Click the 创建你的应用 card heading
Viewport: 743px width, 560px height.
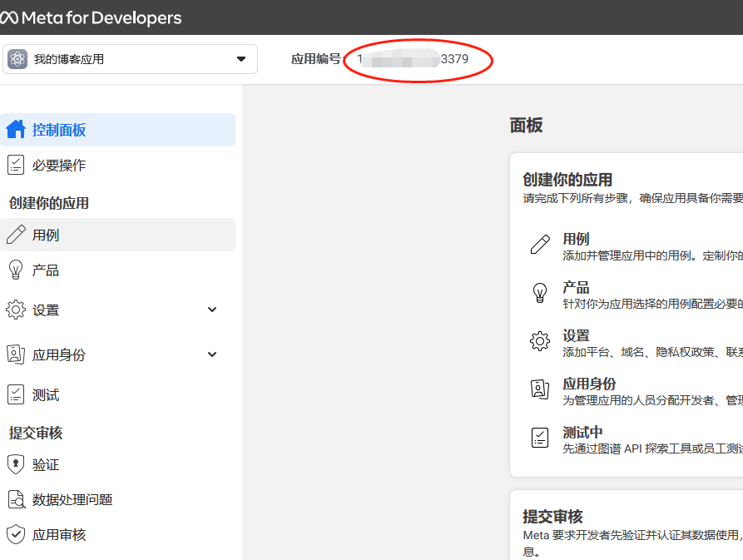[567, 180]
